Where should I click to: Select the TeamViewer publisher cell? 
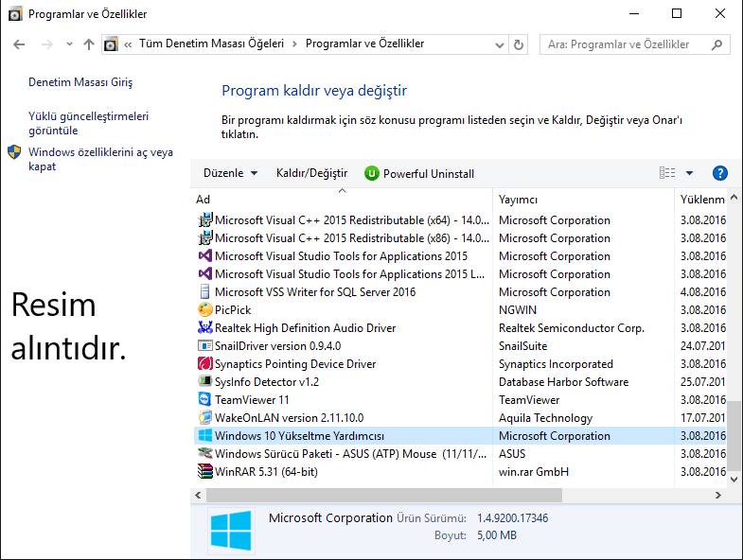point(529,400)
